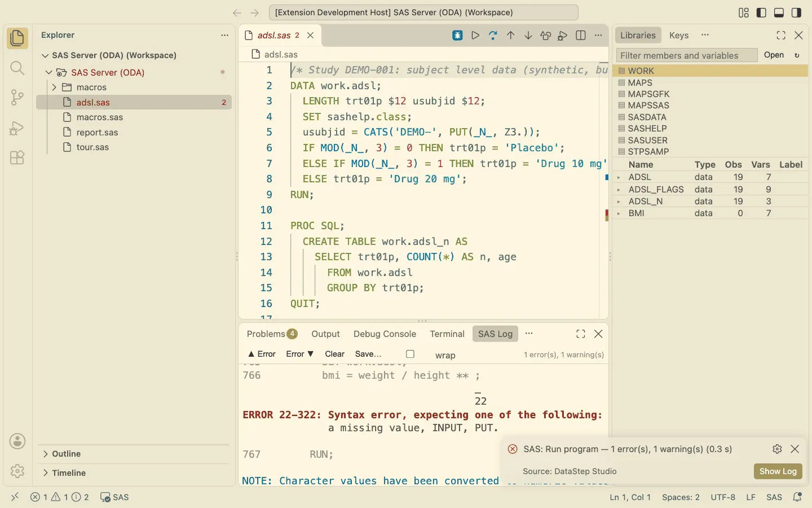The image size is (812, 508).
Task: Open the Extensions view
Action: (x=17, y=157)
